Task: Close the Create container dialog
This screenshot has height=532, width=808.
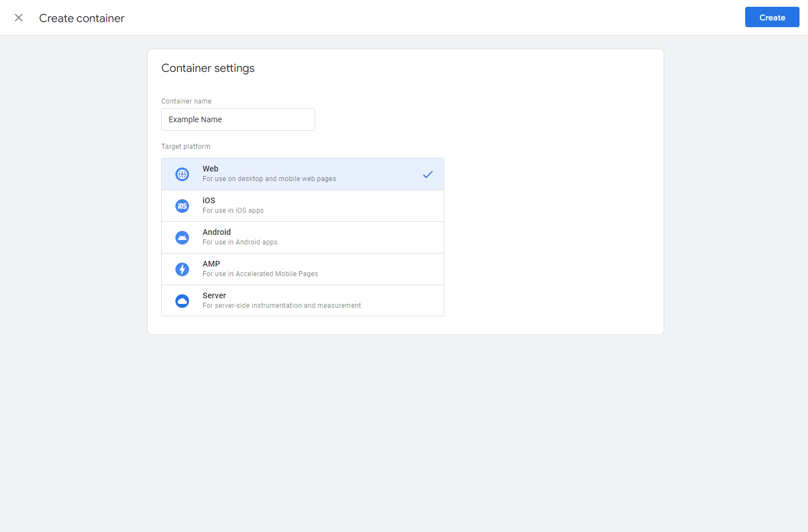Action: [x=19, y=18]
